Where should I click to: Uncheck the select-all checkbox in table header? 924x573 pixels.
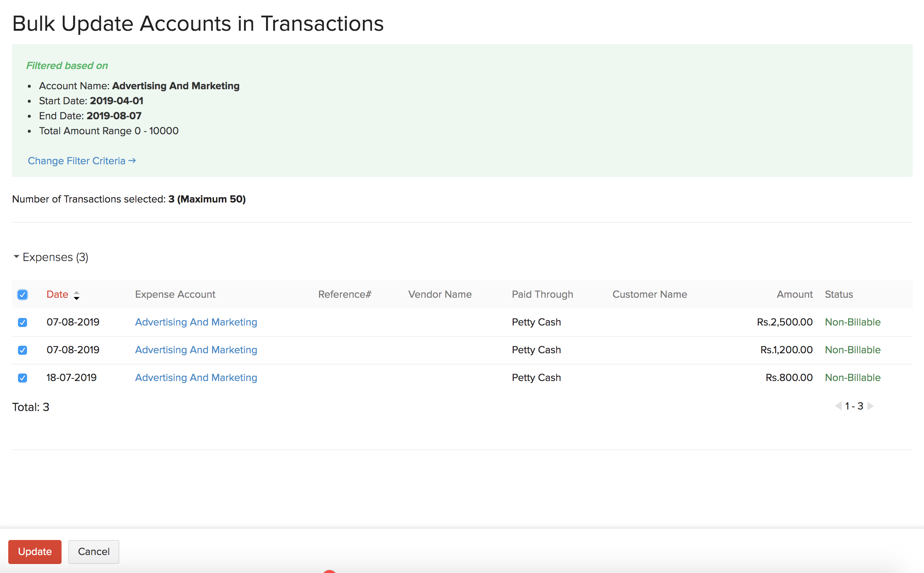[23, 294]
